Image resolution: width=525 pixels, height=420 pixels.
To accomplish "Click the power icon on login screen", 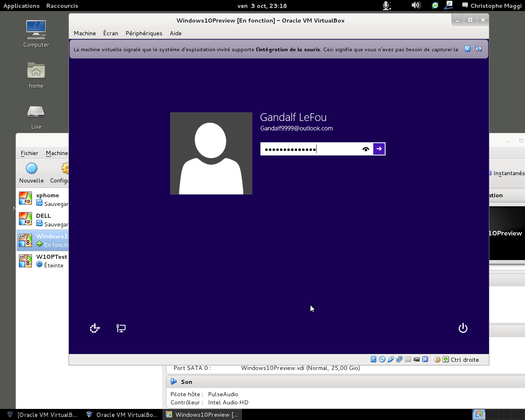I will [x=463, y=328].
